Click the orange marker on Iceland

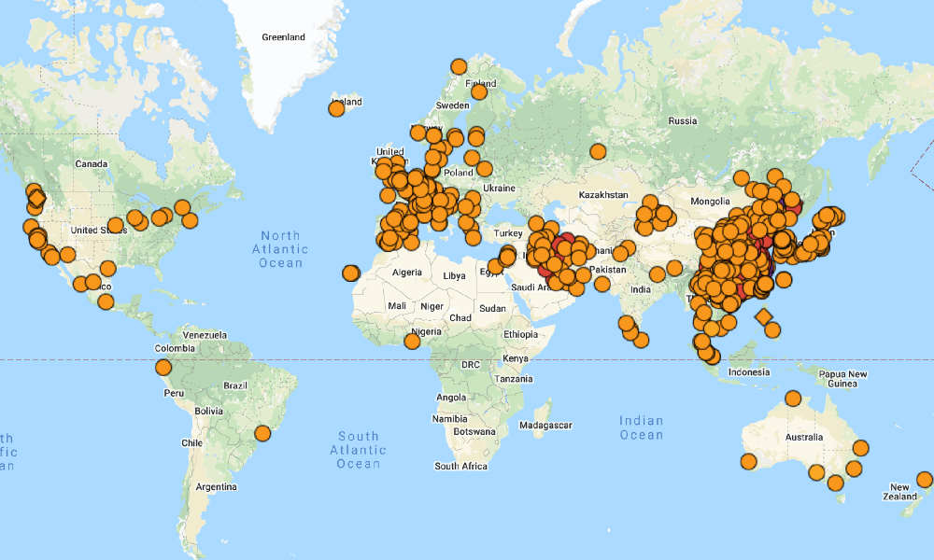pyautogui.click(x=336, y=108)
